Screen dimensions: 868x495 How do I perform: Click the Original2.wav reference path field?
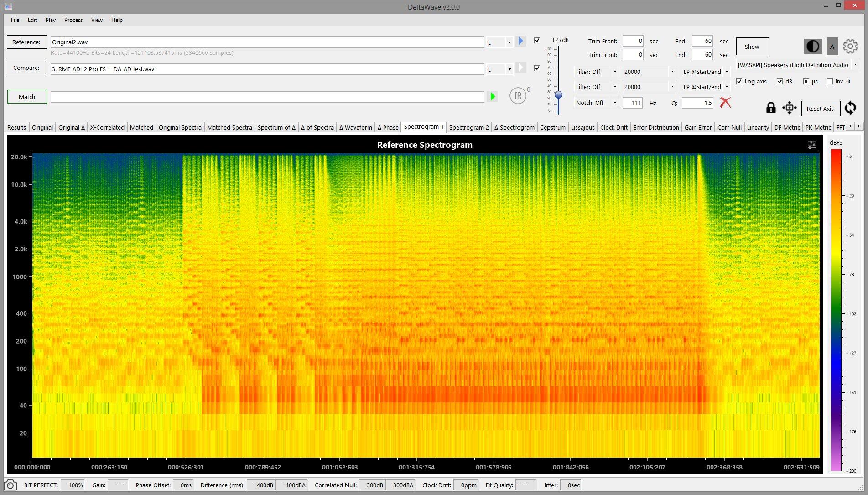(267, 42)
